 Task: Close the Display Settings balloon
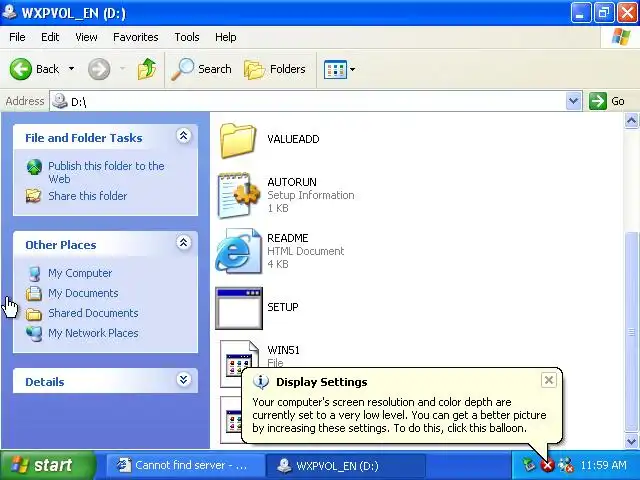549,380
